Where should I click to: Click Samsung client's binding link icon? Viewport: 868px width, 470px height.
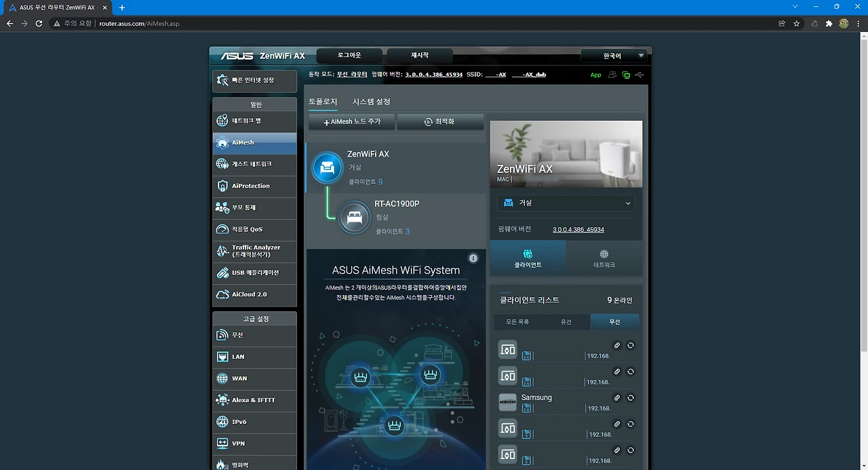tap(617, 398)
